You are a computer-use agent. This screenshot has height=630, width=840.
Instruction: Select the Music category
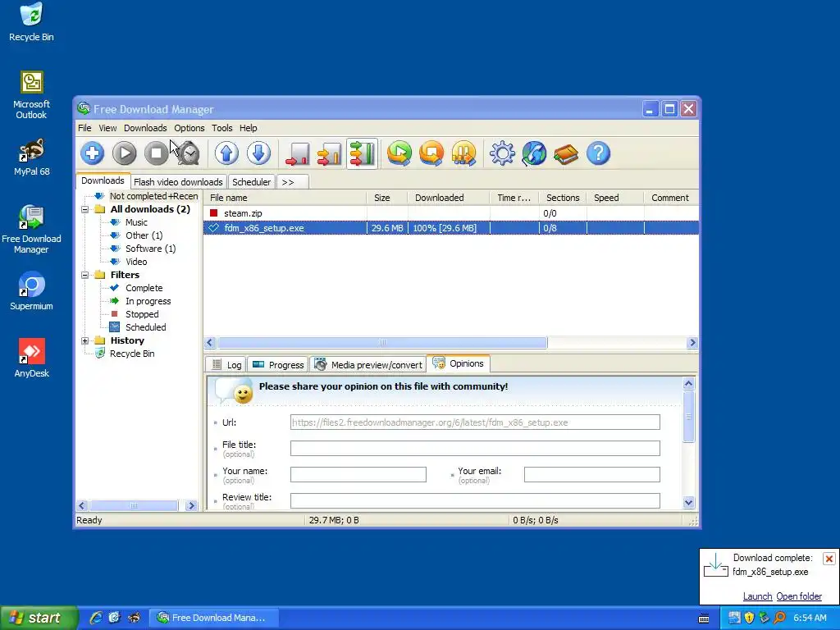click(x=136, y=222)
